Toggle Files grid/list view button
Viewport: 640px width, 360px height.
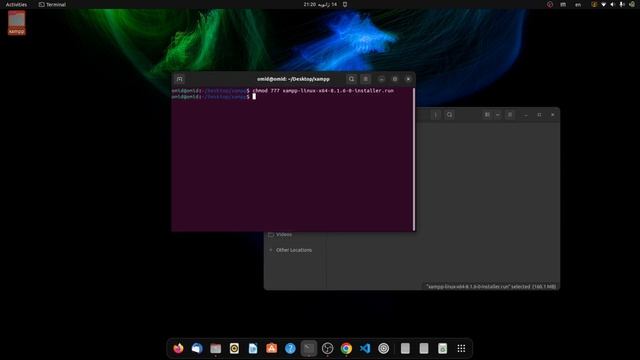(x=487, y=115)
